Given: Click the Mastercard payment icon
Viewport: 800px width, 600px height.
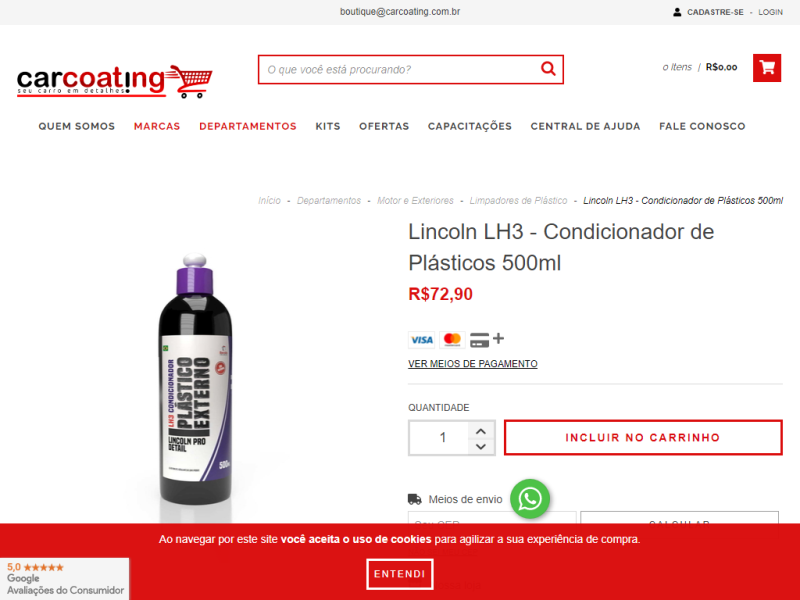Looking at the screenshot, I should click(x=452, y=340).
